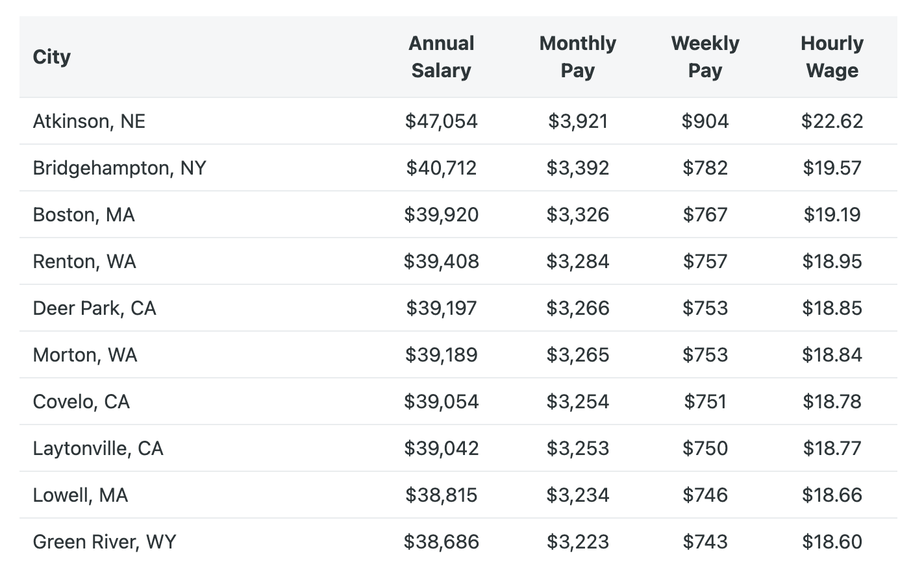
Task: Select the Morton, WA city cell
Action: click(85, 355)
